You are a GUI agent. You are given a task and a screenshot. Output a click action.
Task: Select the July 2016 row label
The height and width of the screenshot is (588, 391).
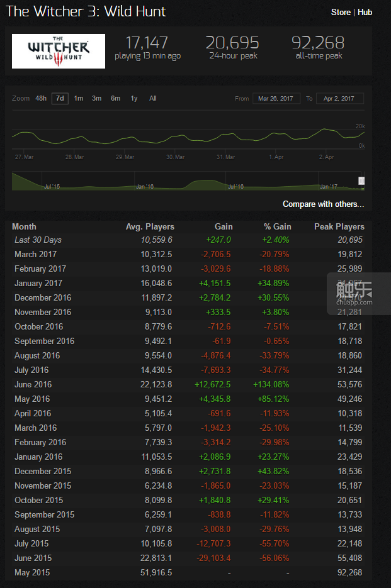coord(31,370)
